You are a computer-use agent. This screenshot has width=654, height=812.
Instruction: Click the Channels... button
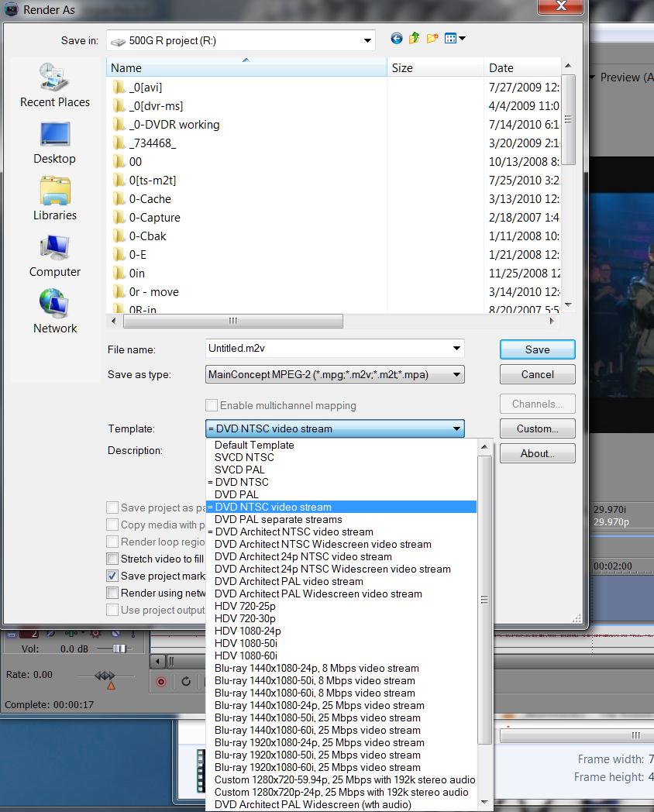pos(538,404)
